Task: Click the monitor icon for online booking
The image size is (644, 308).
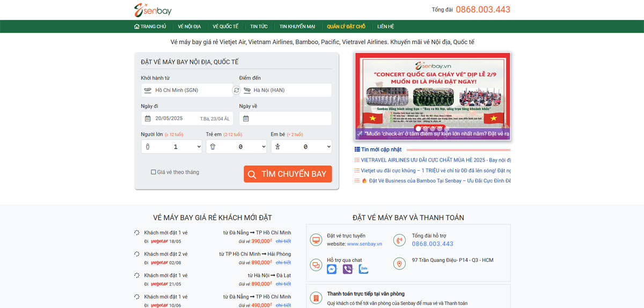Action: coord(316,240)
